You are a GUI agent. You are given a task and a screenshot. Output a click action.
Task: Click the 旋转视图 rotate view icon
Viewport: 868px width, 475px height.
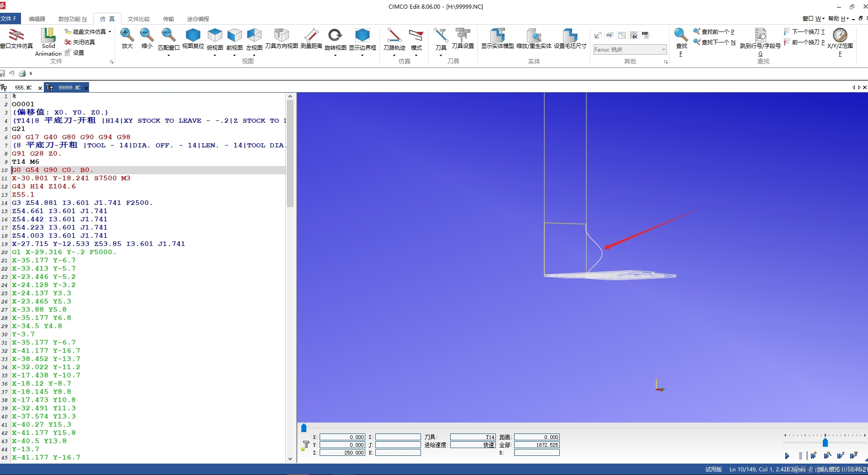pyautogui.click(x=335, y=35)
